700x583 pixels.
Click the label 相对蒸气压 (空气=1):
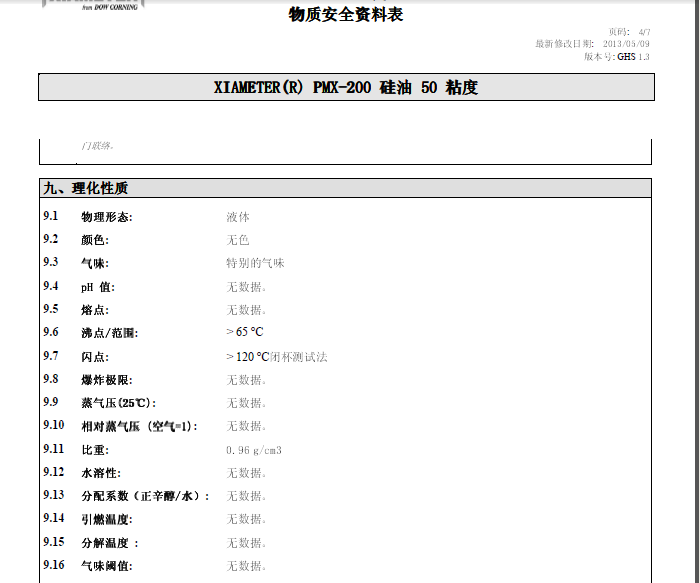point(139,426)
